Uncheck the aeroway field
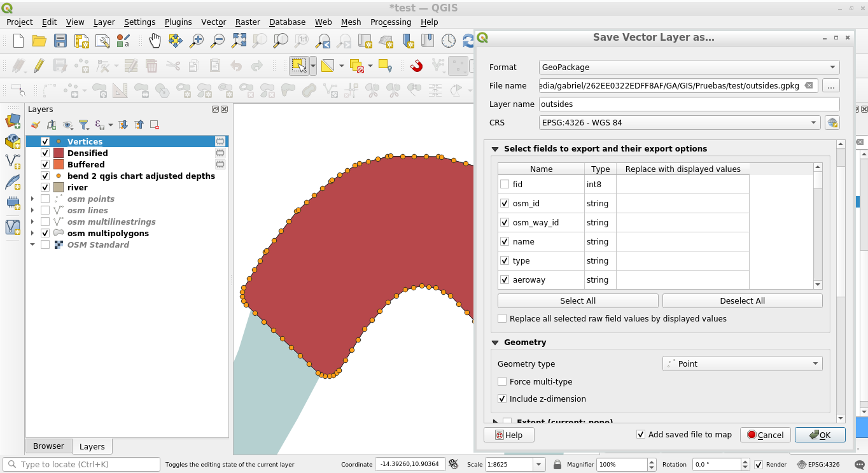 click(x=505, y=279)
